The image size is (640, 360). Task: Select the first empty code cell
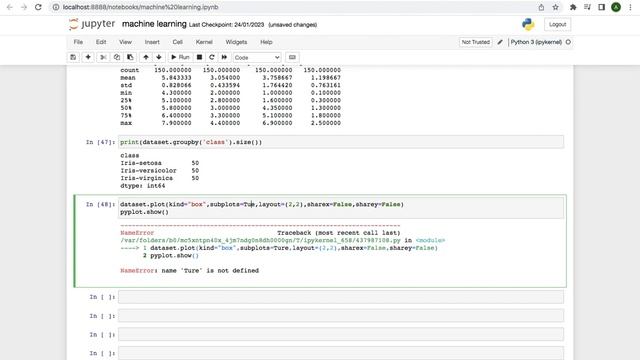coord(341,297)
